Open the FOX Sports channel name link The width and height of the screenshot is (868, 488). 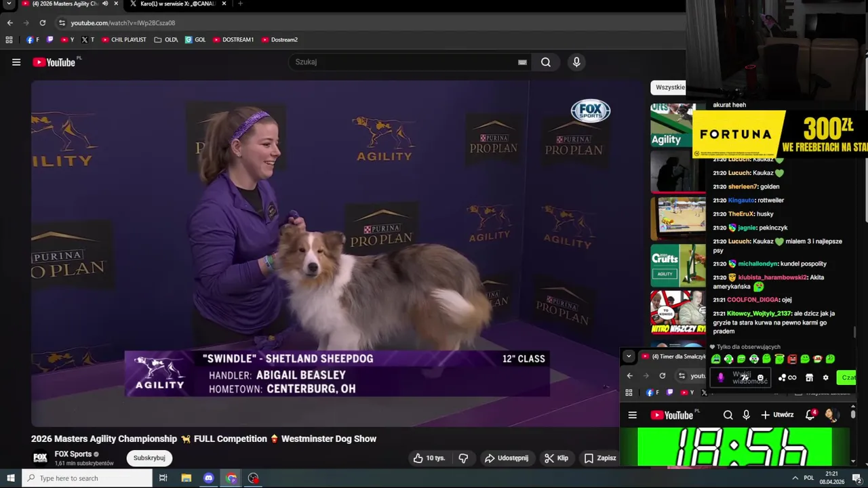tap(73, 454)
